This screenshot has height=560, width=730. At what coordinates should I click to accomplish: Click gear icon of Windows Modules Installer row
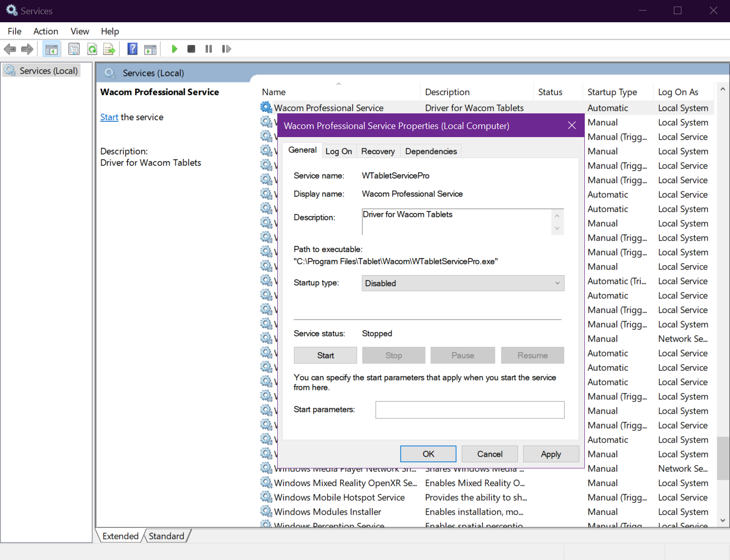pos(266,511)
